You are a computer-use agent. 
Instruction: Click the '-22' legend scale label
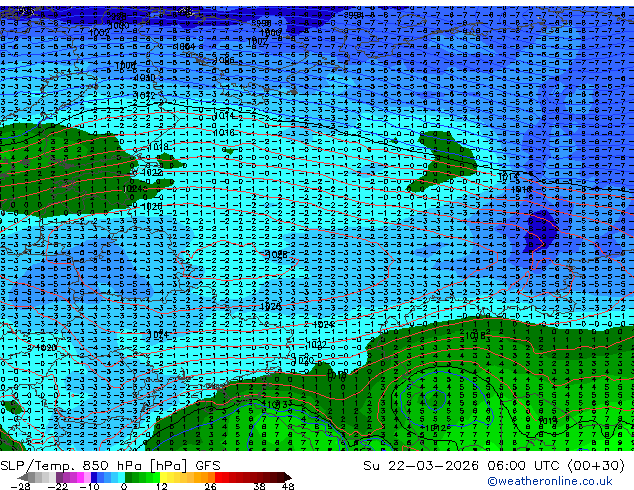(58, 486)
